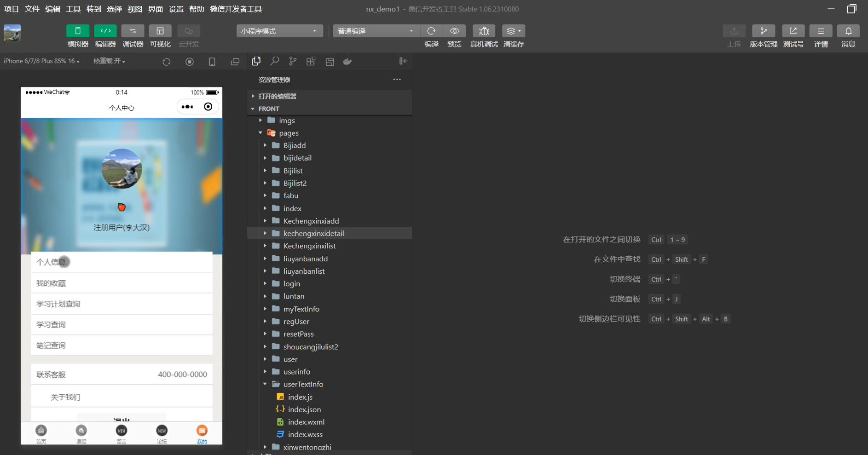Open the messages bell icon
Viewport: 868px width, 455px height.
848,31
